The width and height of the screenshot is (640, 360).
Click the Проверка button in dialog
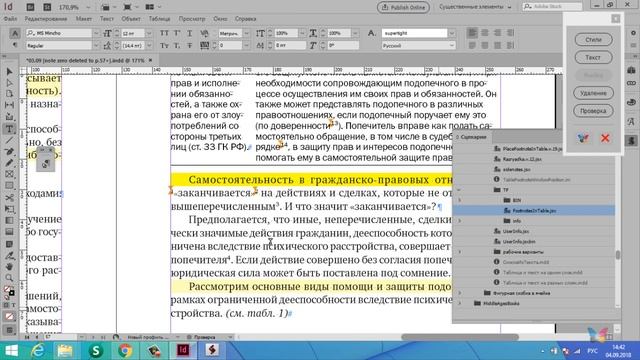click(x=593, y=111)
